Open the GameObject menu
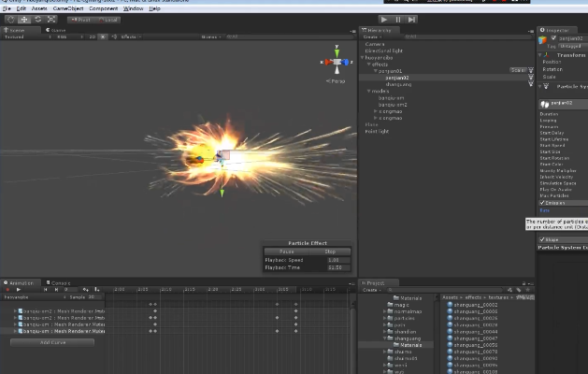 (68, 8)
